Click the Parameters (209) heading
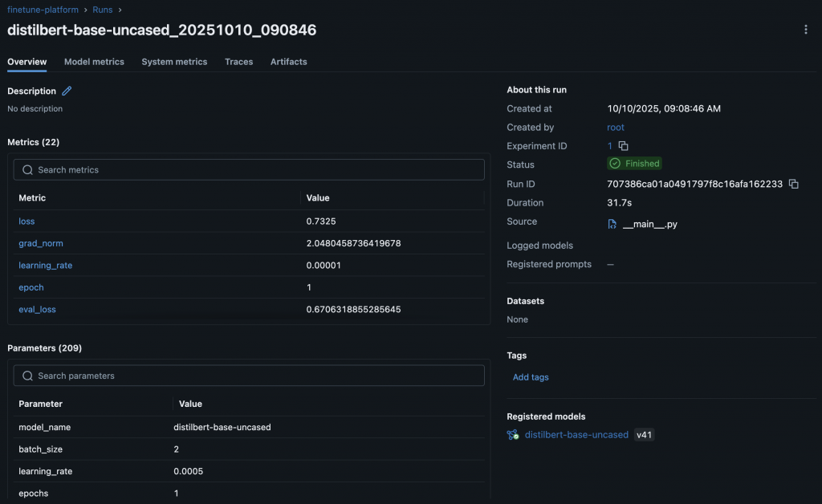 [45, 348]
